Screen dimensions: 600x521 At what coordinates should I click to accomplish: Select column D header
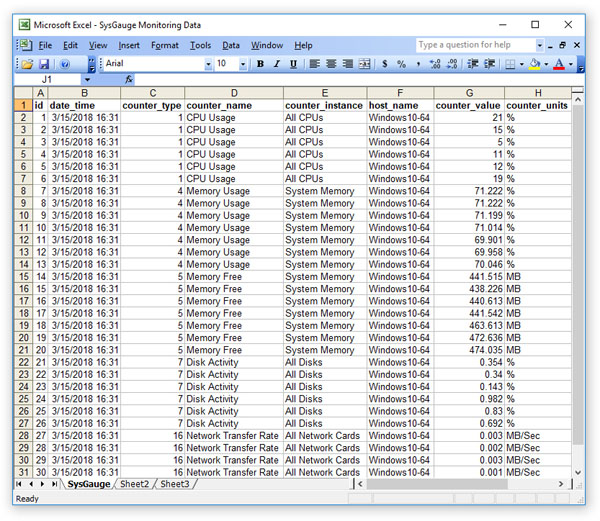[234, 93]
